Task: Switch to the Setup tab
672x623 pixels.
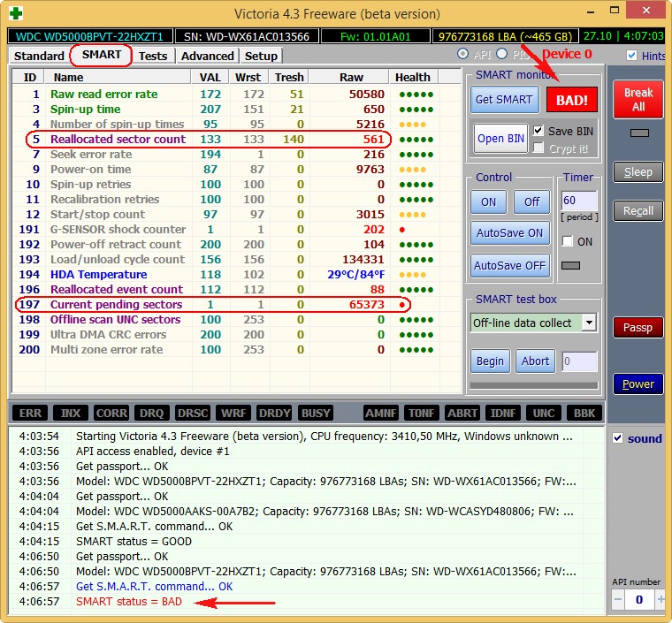Action: 261,56
